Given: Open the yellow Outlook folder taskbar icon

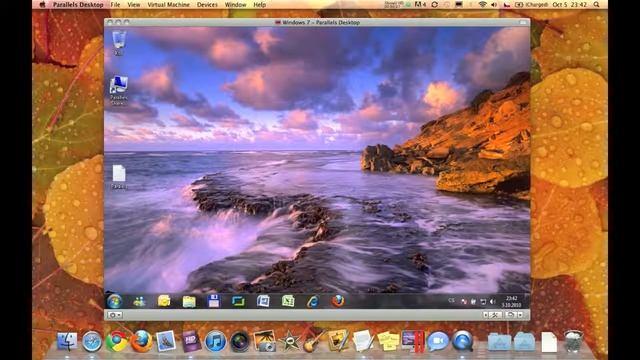Looking at the screenshot, I should pyautogui.click(x=164, y=301).
